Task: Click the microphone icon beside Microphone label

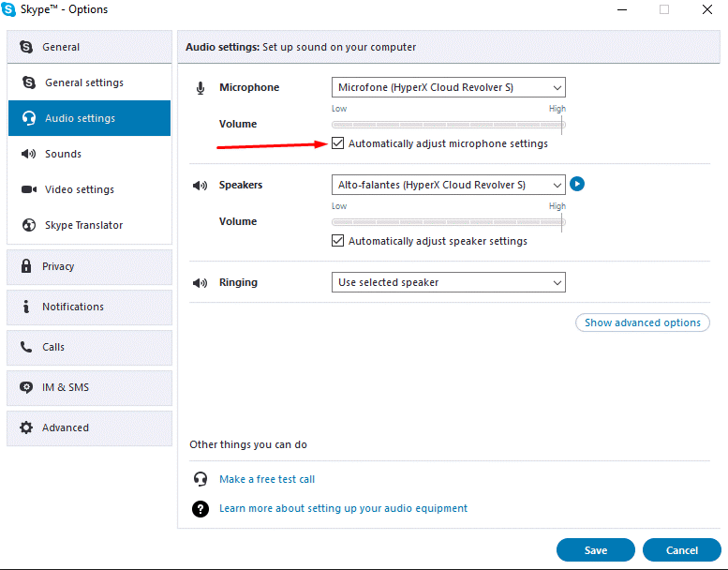Action: click(201, 88)
